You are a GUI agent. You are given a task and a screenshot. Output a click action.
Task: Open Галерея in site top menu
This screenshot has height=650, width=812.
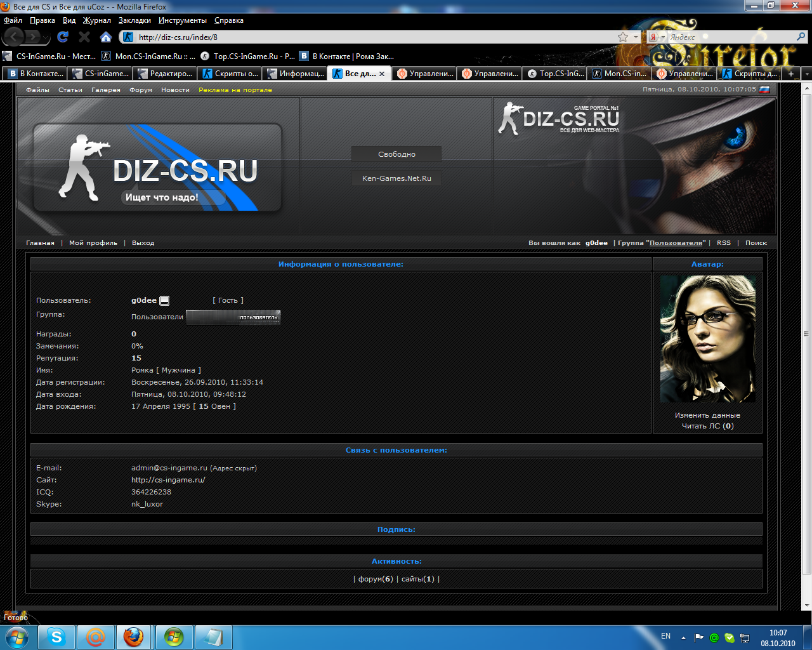pyautogui.click(x=106, y=90)
